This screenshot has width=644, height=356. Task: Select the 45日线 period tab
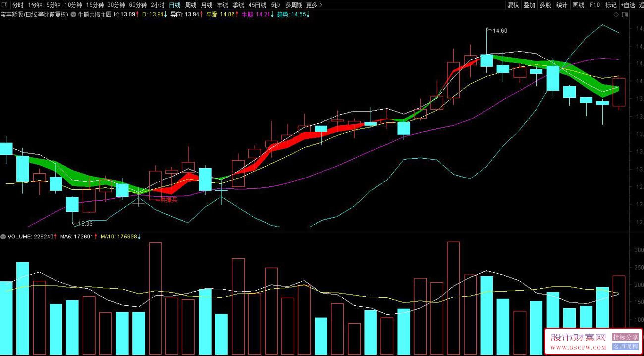pyautogui.click(x=257, y=5)
